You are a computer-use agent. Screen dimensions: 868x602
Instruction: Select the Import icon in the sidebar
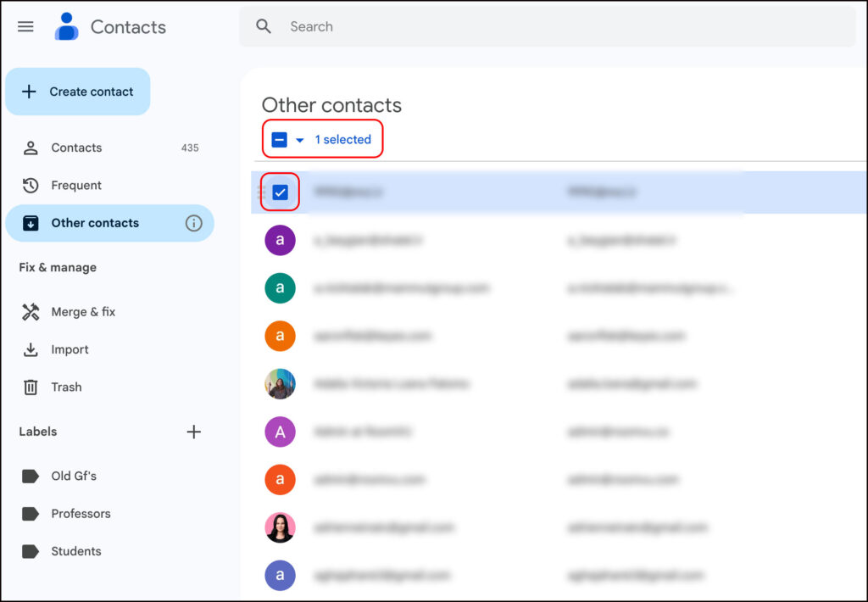tap(30, 349)
